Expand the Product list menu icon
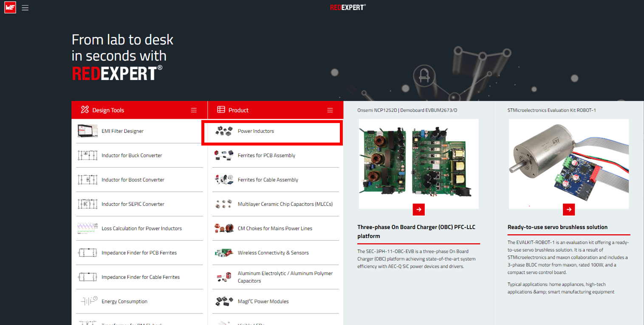The image size is (644, 325). [x=330, y=110]
